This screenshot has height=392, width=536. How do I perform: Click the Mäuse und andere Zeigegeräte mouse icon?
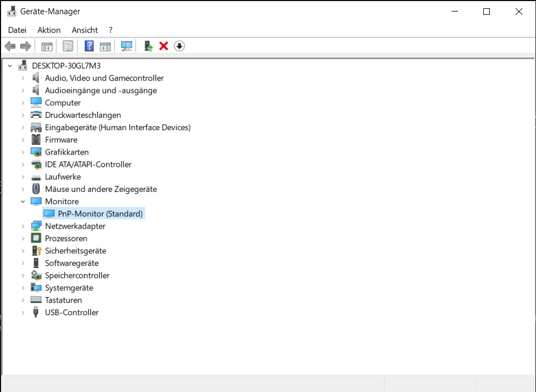pos(36,189)
